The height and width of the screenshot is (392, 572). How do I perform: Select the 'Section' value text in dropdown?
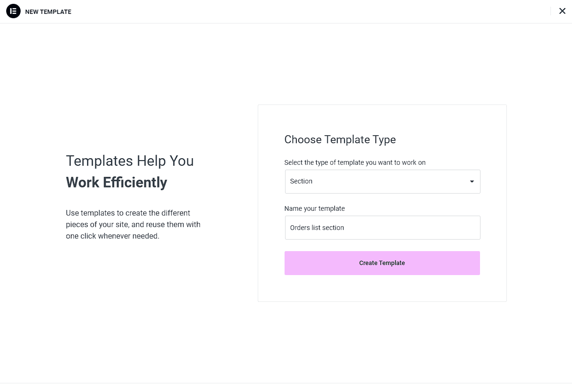click(301, 182)
